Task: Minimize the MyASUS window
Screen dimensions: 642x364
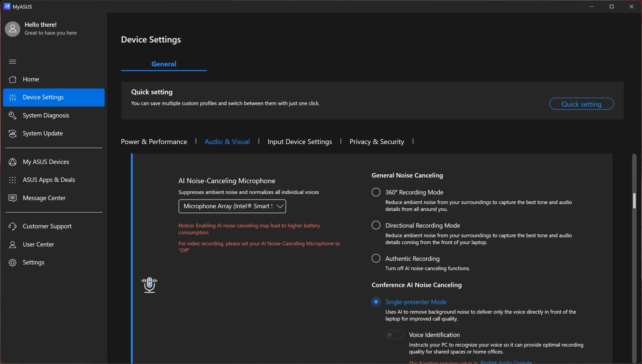Action: point(592,6)
